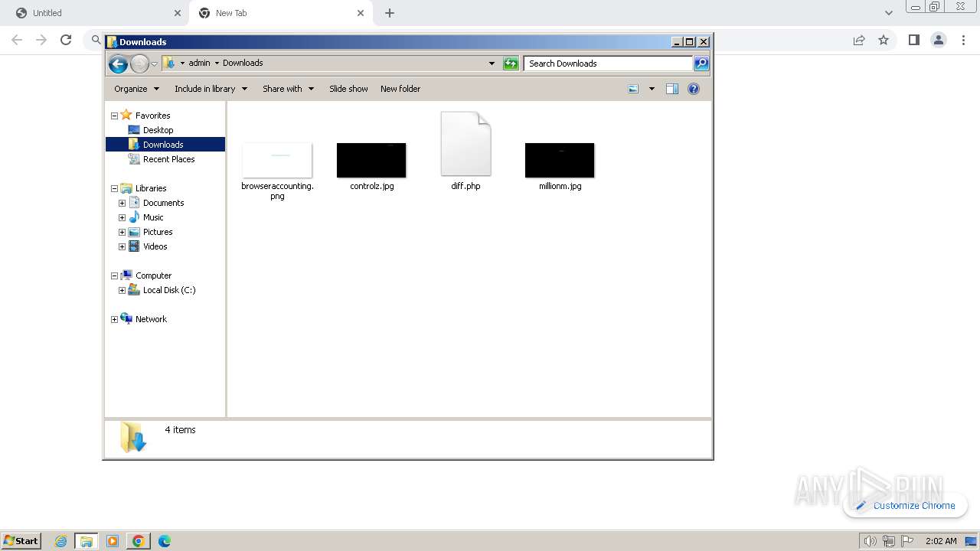Click network tray icon
The height and width of the screenshot is (551, 980).
point(888,541)
